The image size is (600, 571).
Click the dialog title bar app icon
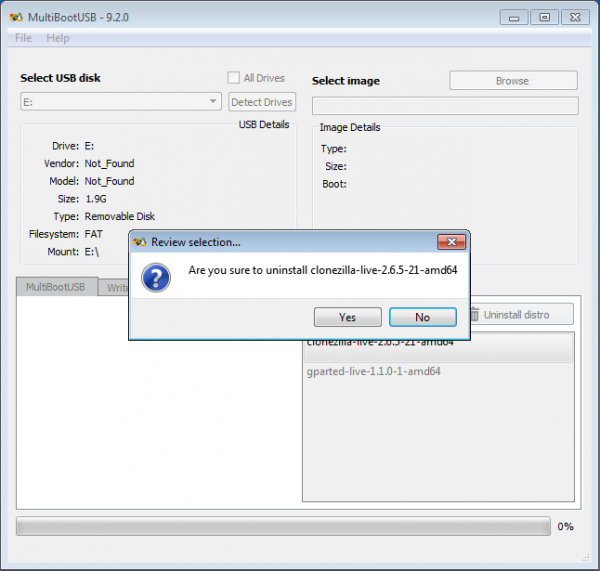point(139,242)
